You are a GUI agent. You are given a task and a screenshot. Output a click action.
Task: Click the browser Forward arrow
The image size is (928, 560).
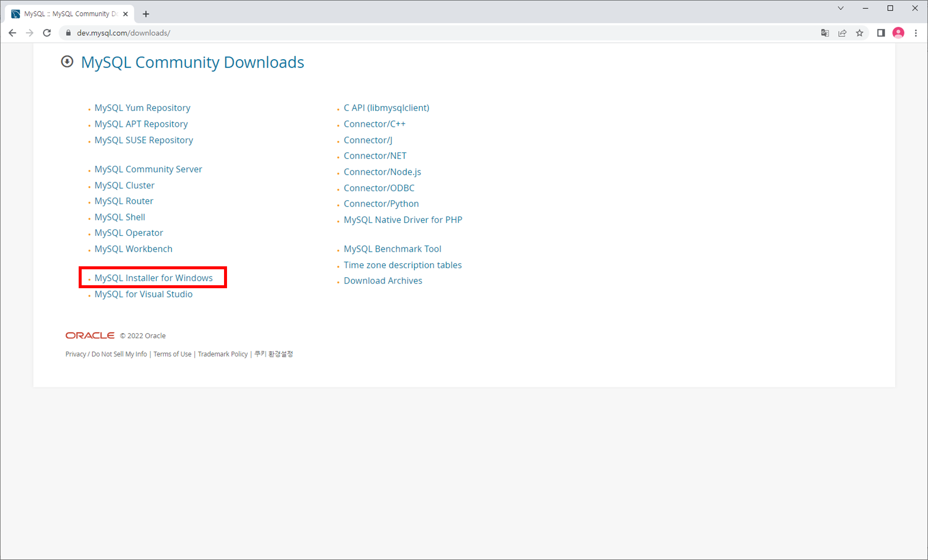[29, 33]
